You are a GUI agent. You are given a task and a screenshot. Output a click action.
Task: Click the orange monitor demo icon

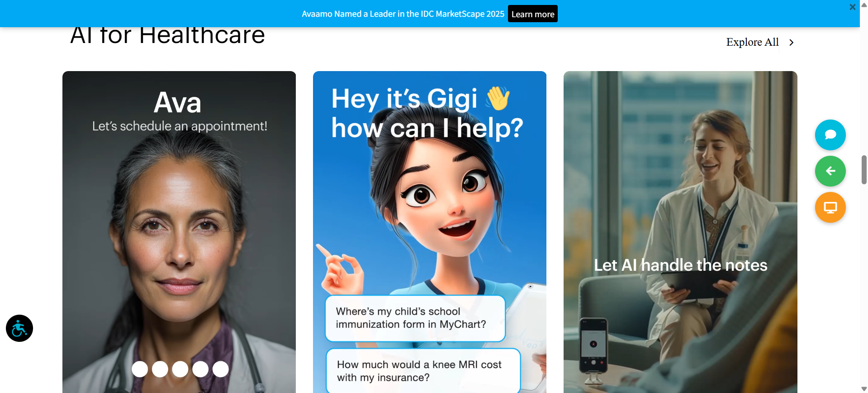(x=830, y=207)
